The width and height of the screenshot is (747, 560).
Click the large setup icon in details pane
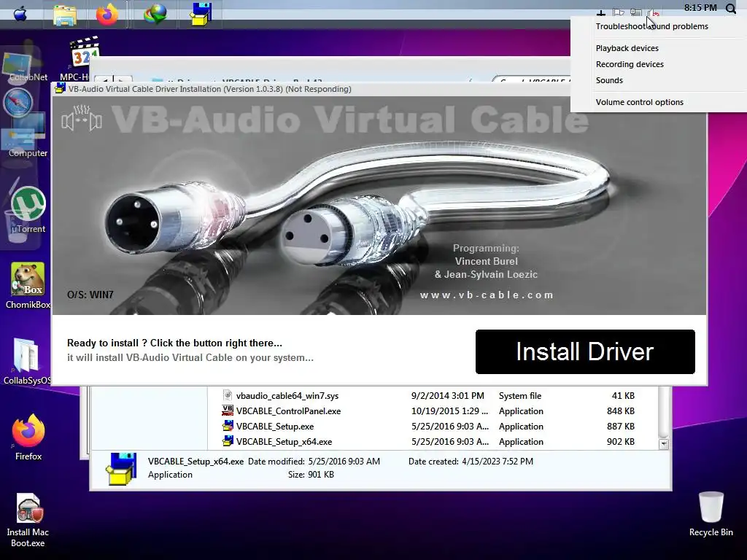[x=121, y=469]
